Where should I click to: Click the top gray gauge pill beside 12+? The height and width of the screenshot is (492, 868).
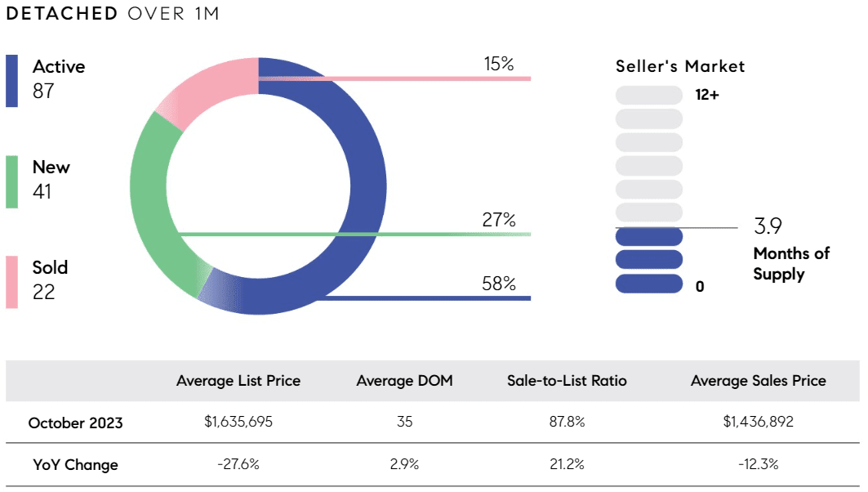[649, 96]
